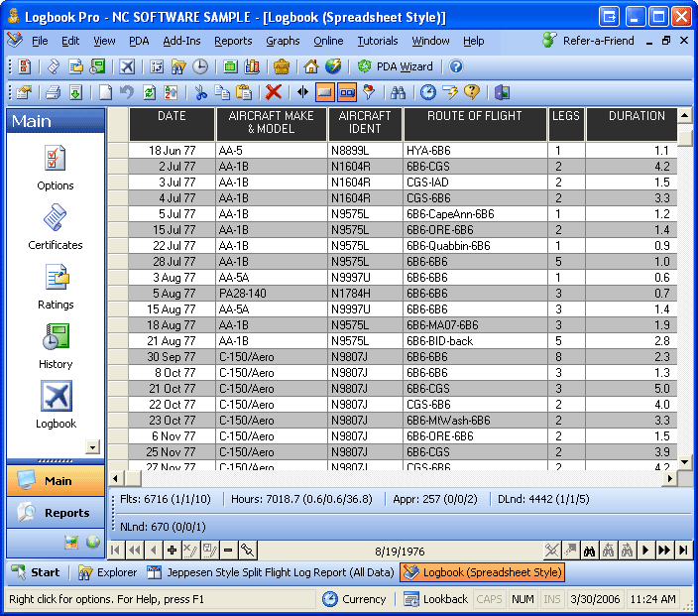Click the Undo arrow icon

point(127,92)
